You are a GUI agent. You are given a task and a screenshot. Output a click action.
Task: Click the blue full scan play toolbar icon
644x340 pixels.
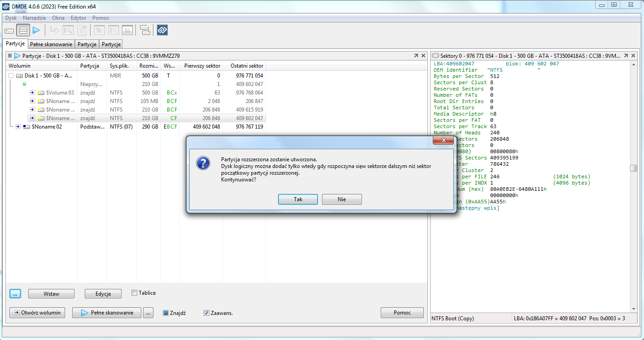(x=36, y=30)
